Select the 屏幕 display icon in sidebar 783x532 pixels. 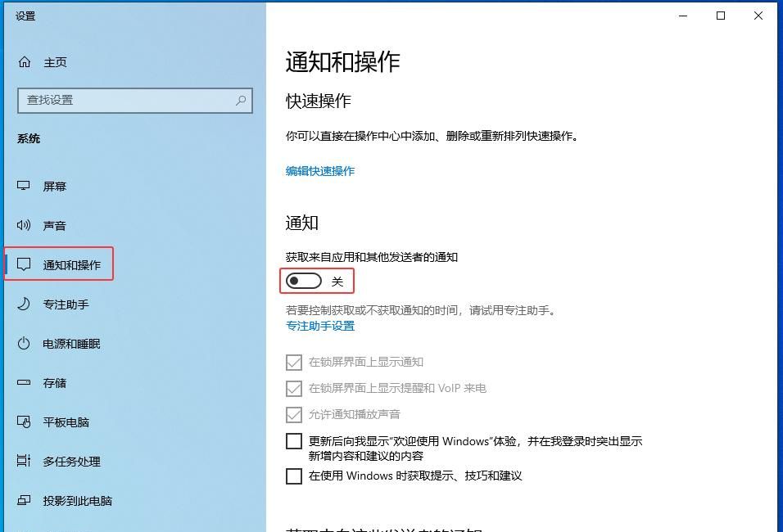pyautogui.click(x=23, y=186)
